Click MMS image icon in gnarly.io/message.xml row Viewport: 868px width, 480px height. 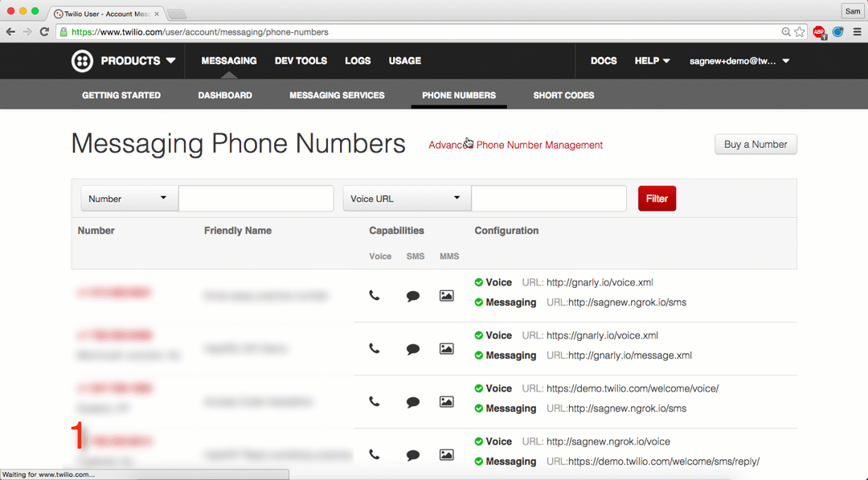tap(447, 349)
